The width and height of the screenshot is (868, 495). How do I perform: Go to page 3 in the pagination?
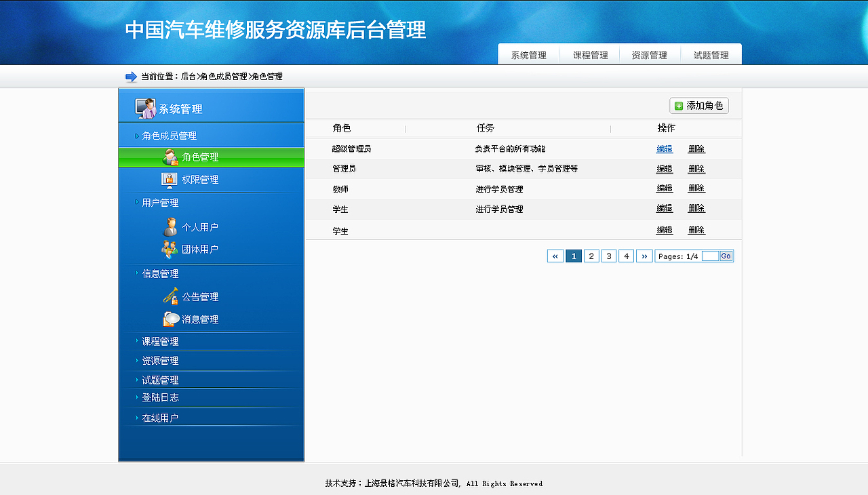click(x=609, y=256)
